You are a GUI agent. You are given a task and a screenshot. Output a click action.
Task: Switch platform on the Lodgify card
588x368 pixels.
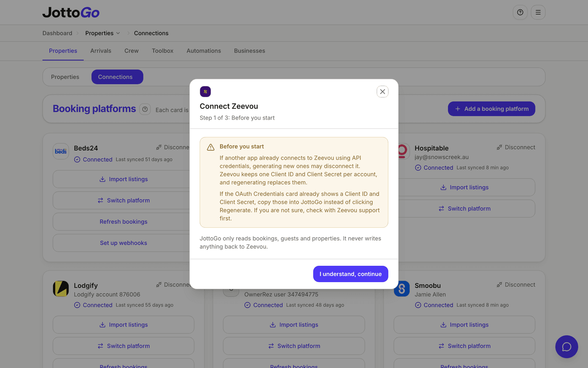point(123,346)
